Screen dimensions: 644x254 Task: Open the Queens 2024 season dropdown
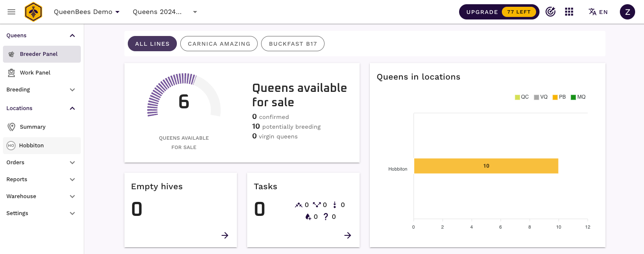[x=165, y=12]
